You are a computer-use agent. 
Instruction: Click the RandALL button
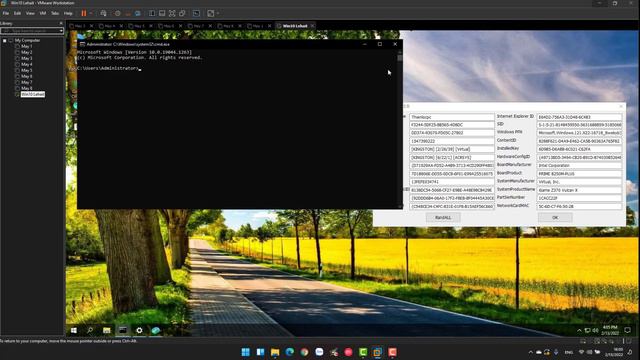click(x=443, y=218)
